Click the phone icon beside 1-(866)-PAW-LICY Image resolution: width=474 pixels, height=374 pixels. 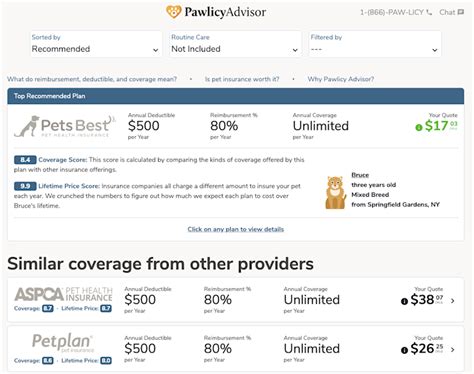tap(429, 13)
